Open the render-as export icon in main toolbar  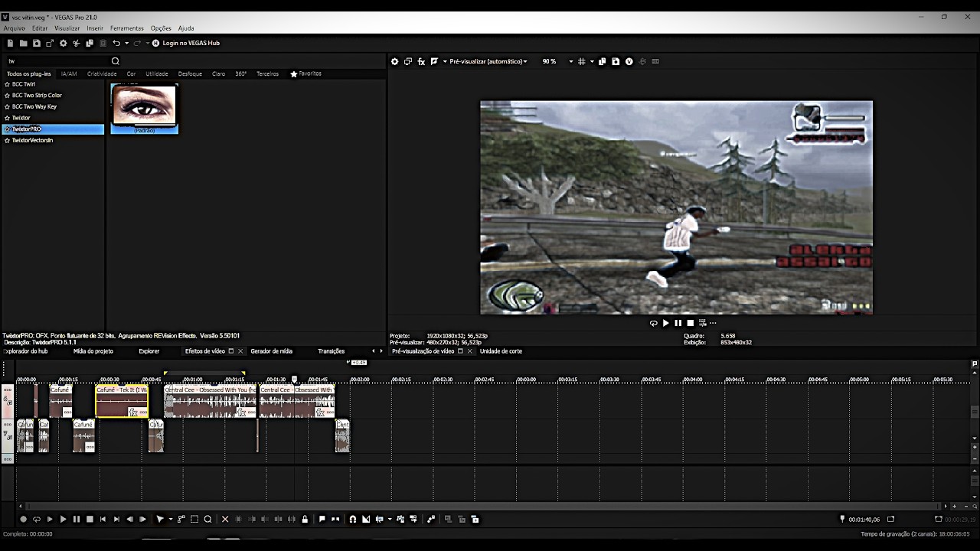point(50,44)
